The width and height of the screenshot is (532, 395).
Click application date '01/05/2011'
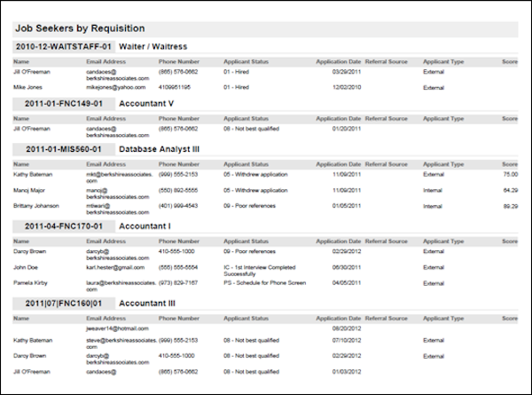pos(347,206)
